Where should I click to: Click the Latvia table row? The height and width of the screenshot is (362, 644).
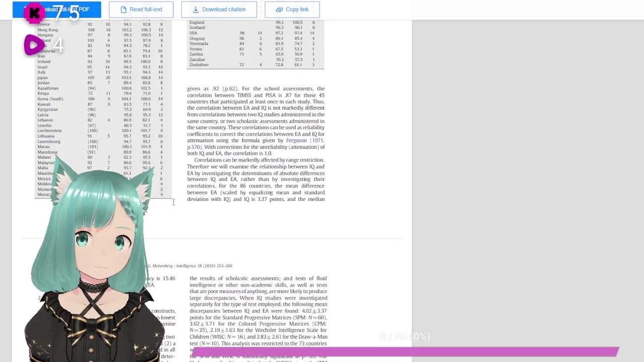[100, 115]
